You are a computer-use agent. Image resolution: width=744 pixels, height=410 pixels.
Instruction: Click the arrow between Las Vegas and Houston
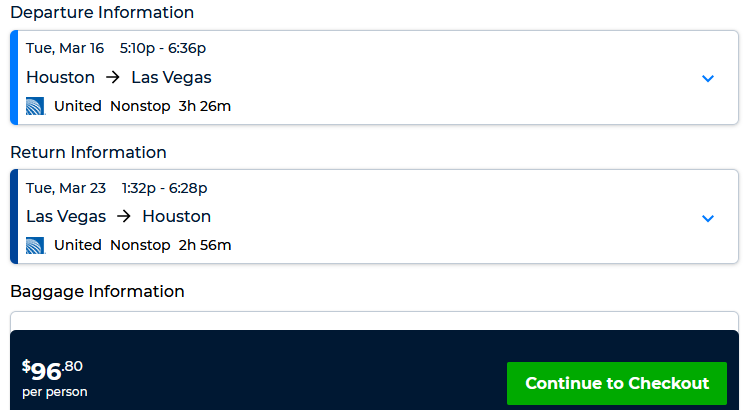[124, 217]
